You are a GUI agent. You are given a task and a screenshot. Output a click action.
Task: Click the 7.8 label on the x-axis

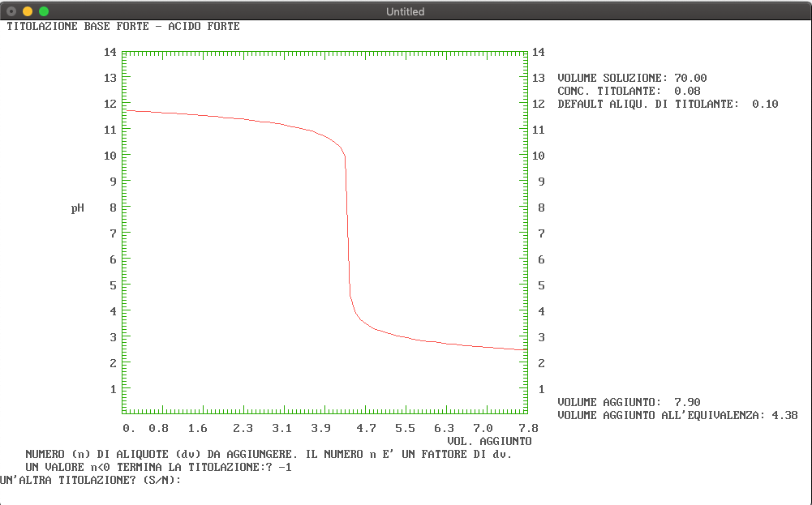pyautogui.click(x=528, y=428)
